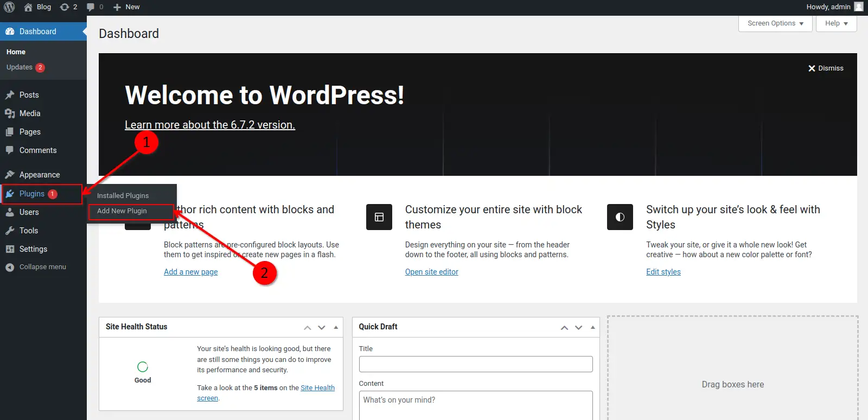Click the Edit styles link

(x=663, y=272)
